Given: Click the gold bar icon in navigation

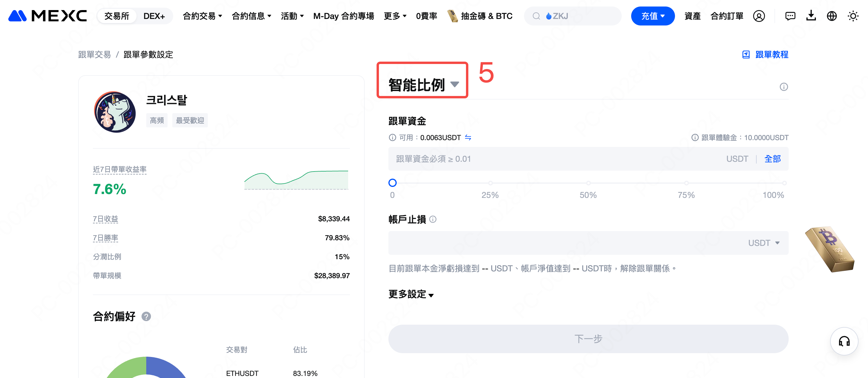Looking at the screenshot, I should click(x=453, y=16).
